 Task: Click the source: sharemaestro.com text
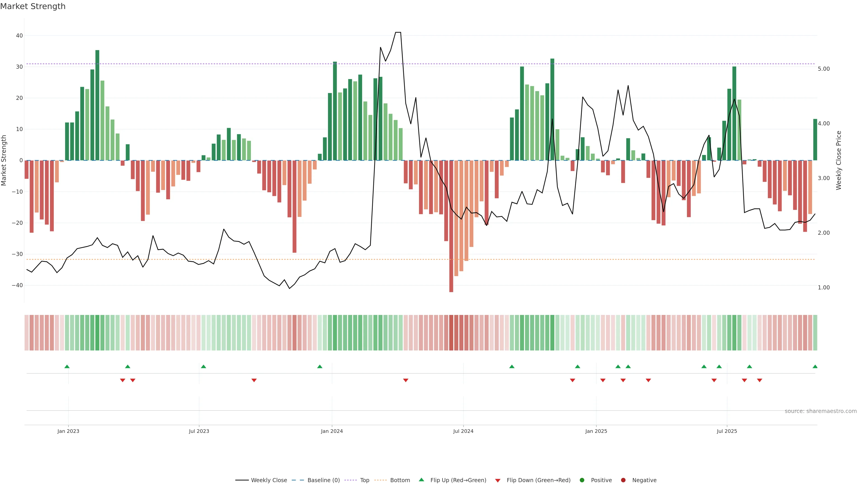pos(821,411)
